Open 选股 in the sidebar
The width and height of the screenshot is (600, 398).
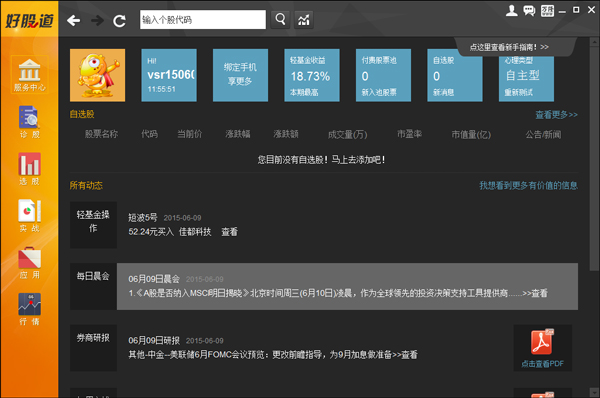point(29,169)
